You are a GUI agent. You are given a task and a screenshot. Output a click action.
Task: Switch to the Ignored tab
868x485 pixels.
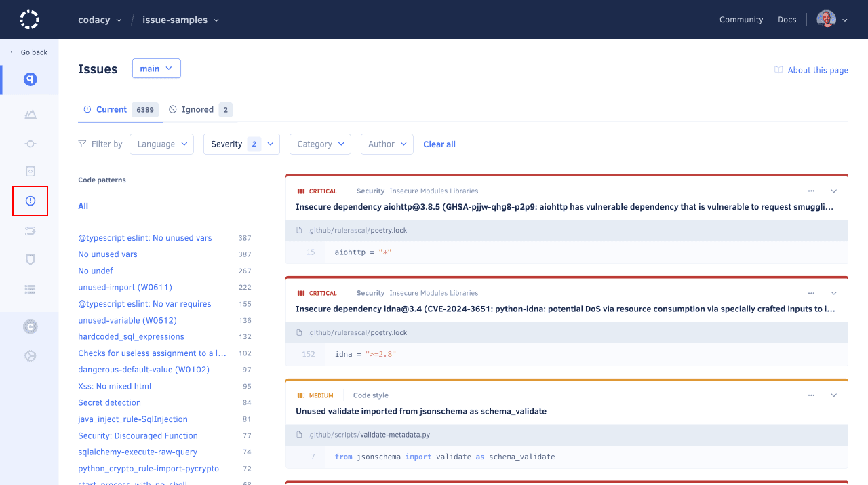tap(199, 109)
